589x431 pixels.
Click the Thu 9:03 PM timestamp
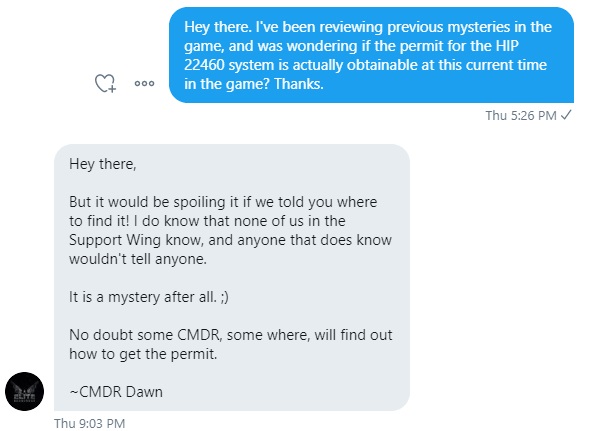click(89, 423)
